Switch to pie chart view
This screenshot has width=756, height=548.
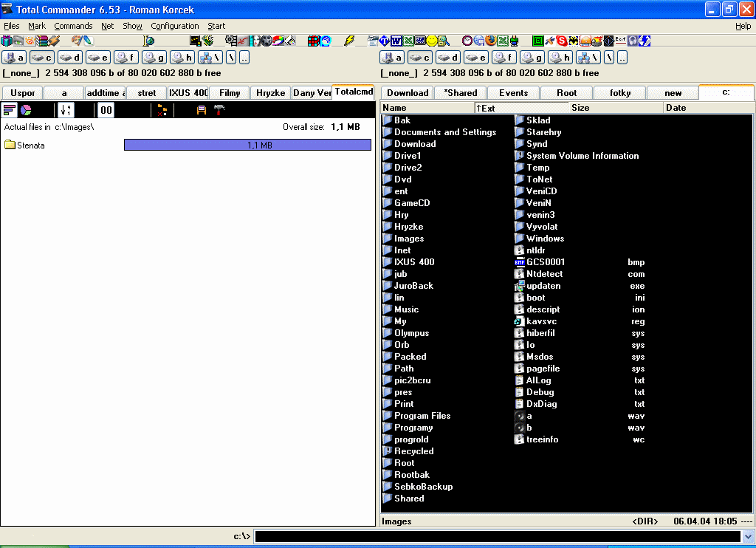[x=26, y=110]
